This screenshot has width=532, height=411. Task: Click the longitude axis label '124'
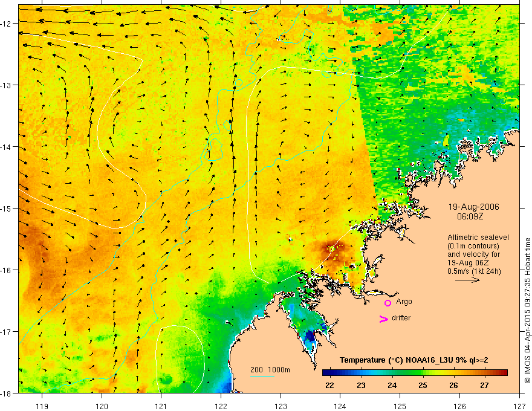click(x=340, y=406)
